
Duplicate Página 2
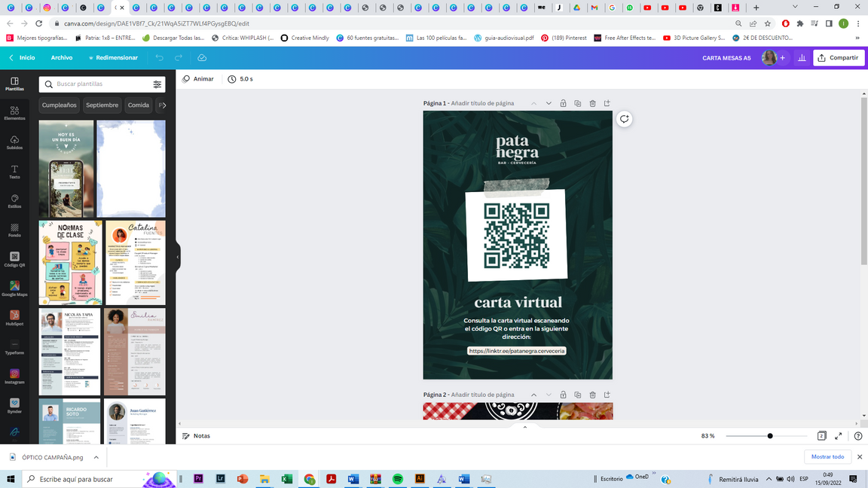(578, 395)
